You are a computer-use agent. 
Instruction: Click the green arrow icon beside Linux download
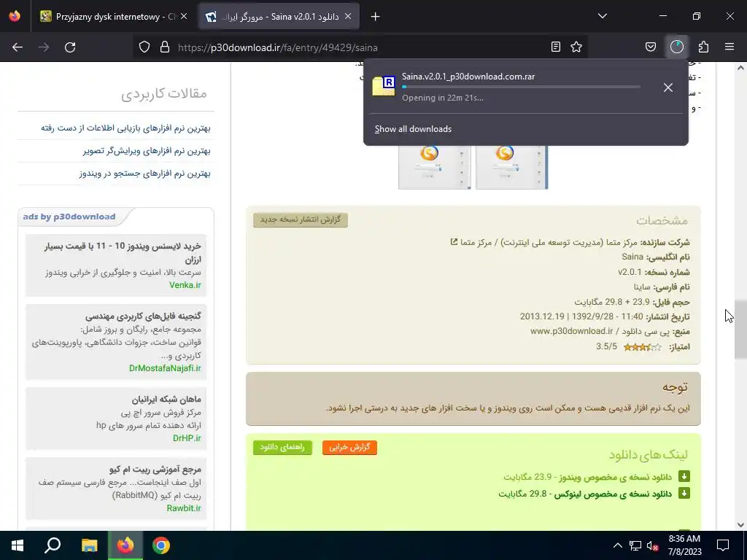[x=684, y=494]
